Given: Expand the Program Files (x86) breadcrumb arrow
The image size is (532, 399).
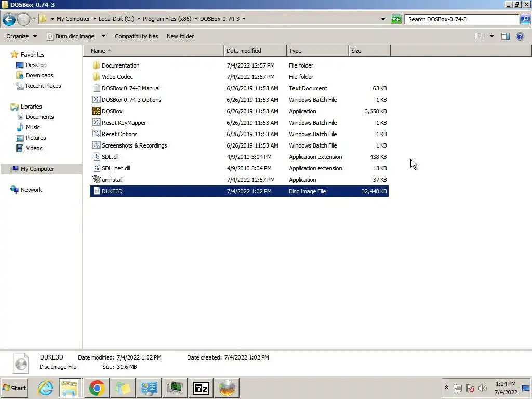Looking at the screenshot, I should click(x=196, y=19).
